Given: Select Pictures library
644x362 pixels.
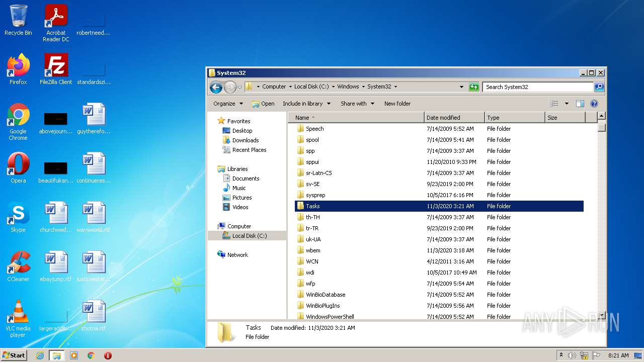Looking at the screenshot, I should coord(242,198).
